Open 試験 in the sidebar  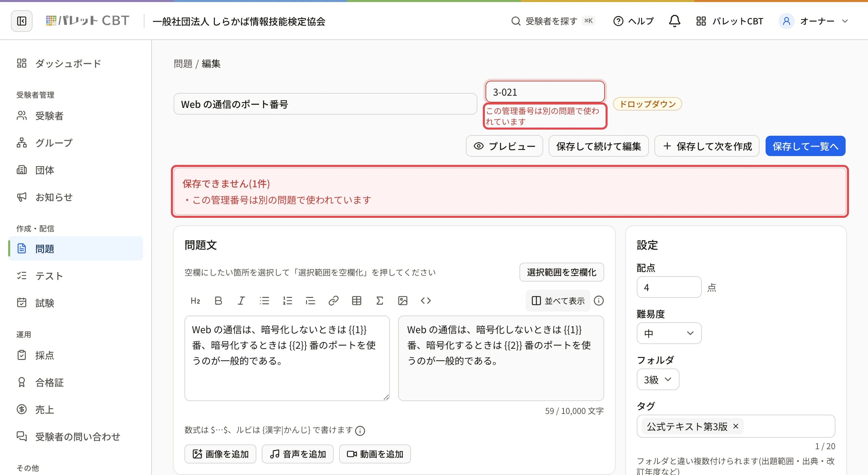click(x=75, y=303)
